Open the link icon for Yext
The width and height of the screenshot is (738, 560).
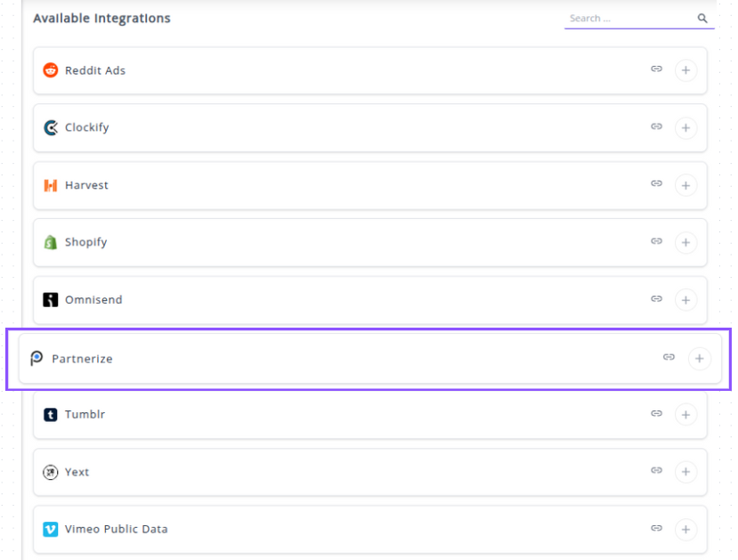tap(656, 471)
